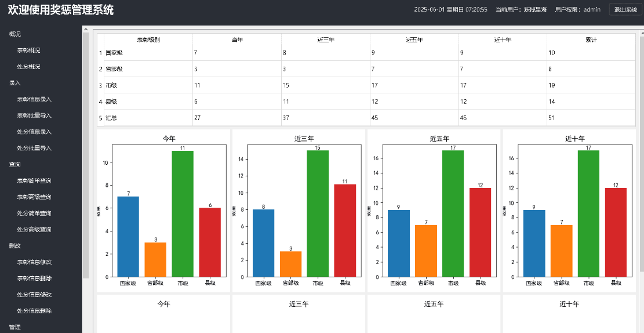Collapse the 录入 sidebar group
This screenshot has width=644, height=333.
tap(14, 83)
